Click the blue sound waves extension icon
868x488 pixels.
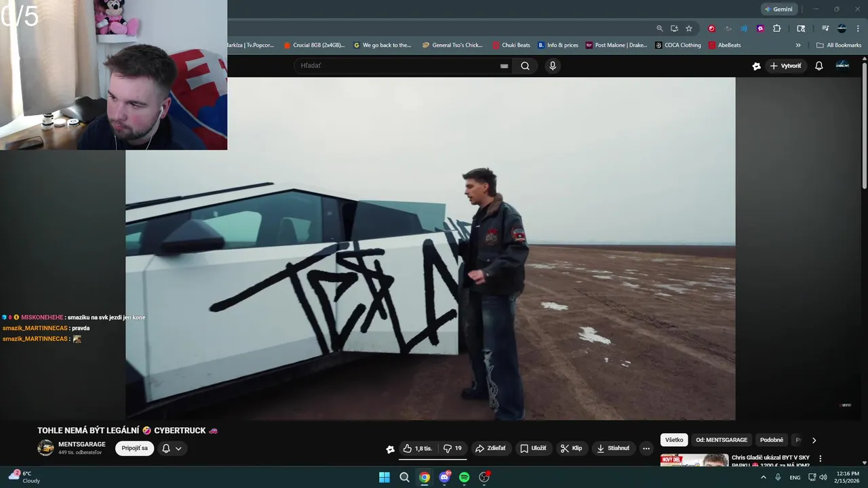click(x=744, y=28)
